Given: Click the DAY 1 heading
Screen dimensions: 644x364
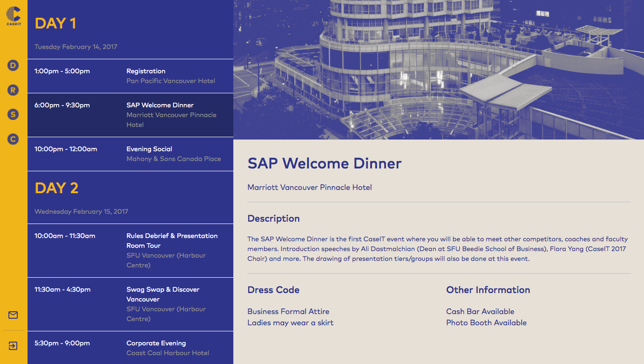Looking at the screenshot, I should tap(55, 23).
